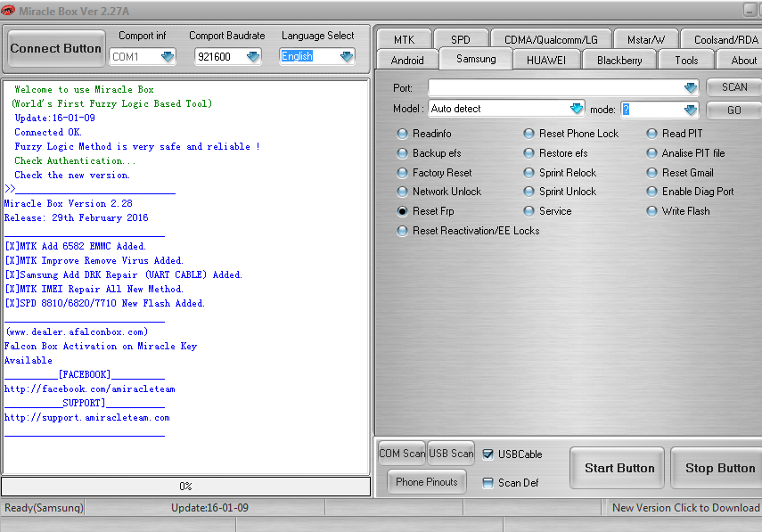Click the Connected OK. log line
Screen dimensions: 762x532
48,132
